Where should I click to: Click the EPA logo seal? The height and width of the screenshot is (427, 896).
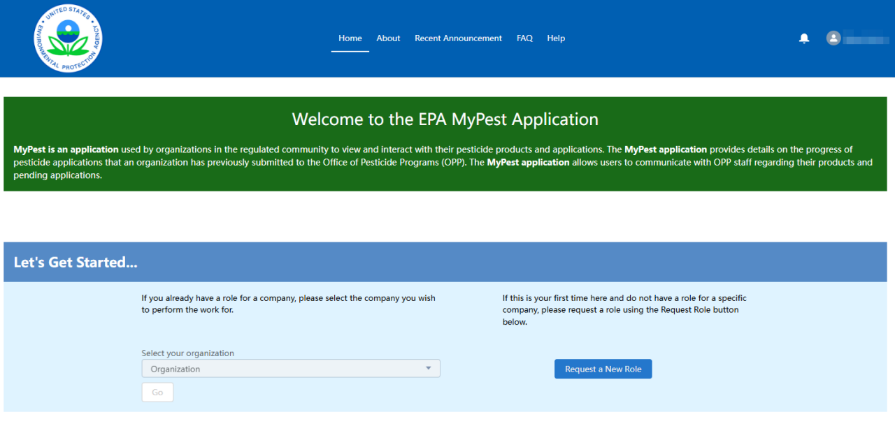[x=68, y=38]
